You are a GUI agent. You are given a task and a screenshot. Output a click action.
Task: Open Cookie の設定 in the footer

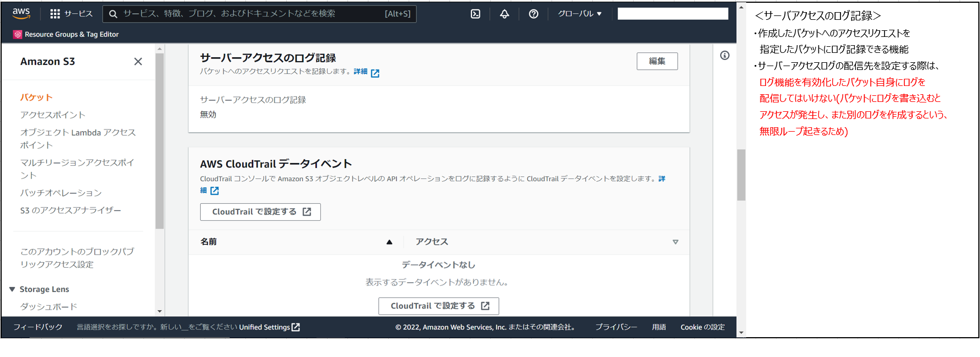pos(703,327)
